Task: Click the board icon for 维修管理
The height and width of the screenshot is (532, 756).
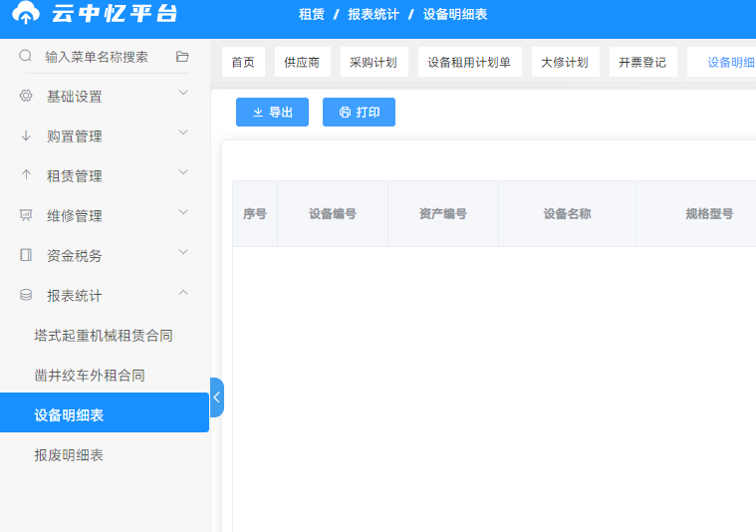Action: tap(26, 214)
